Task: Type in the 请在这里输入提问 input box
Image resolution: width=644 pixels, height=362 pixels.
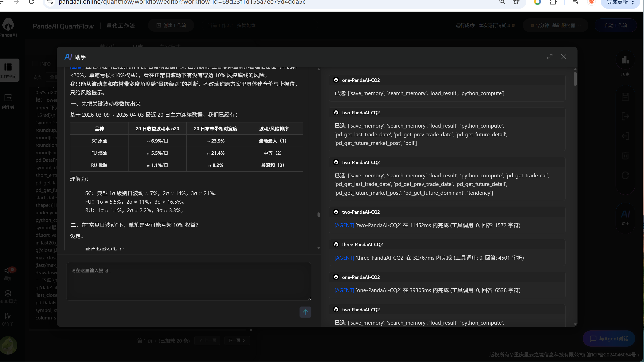Action: tap(189, 281)
